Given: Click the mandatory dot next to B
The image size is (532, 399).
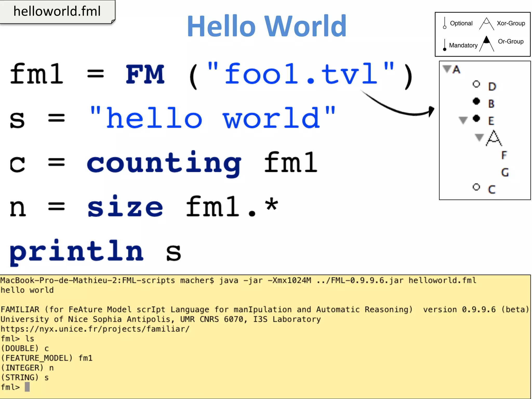Looking at the screenshot, I should pos(476,101).
